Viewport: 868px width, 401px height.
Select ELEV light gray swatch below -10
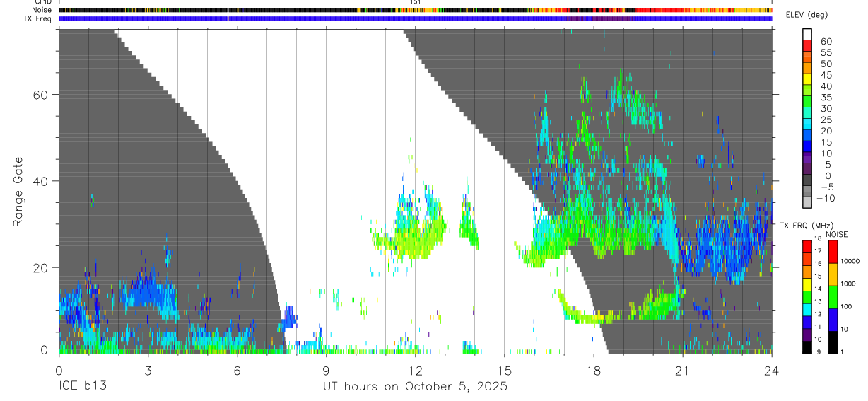coord(807,203)
